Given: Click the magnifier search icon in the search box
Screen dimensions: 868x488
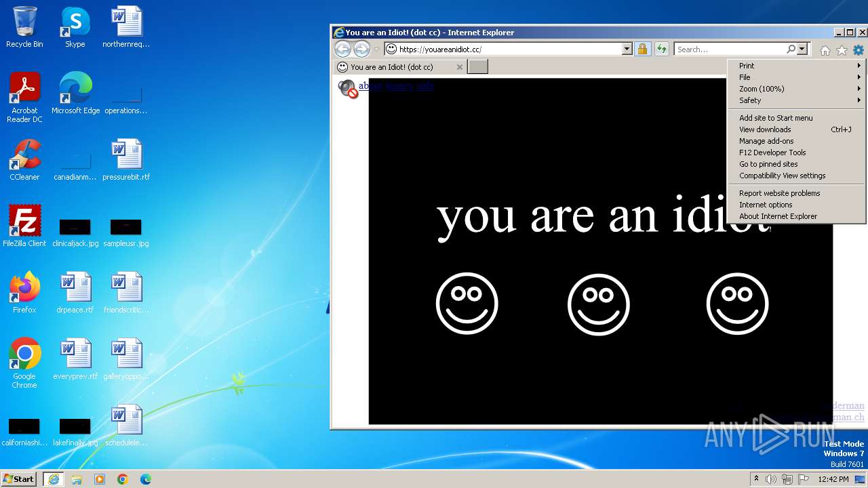Looking at the screenshot, I should point(791,49).
